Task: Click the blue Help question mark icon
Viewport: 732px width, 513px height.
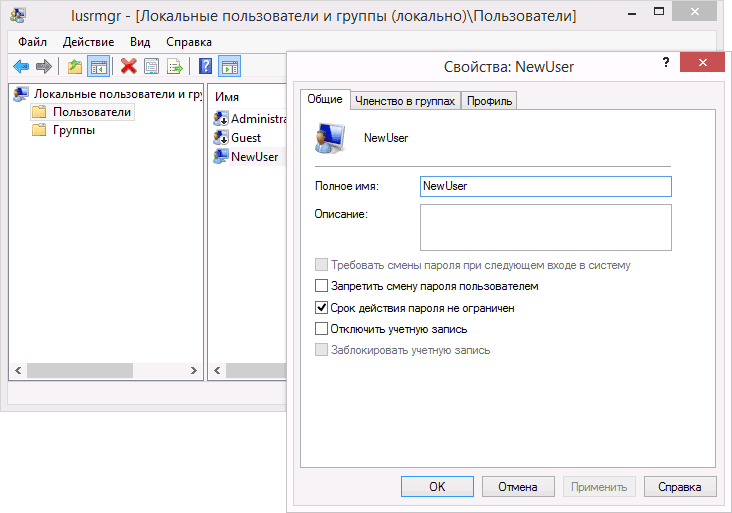Action: pos(205,66)
